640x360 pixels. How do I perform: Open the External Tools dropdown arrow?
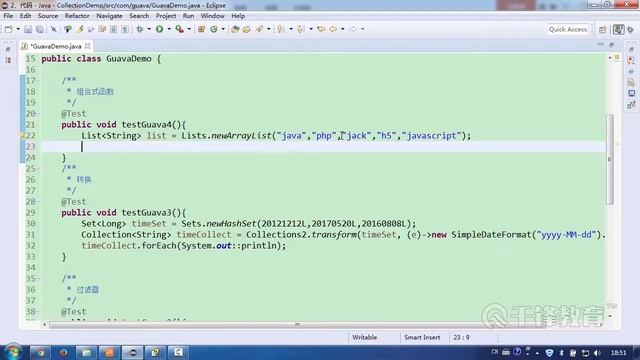[189, 29]
